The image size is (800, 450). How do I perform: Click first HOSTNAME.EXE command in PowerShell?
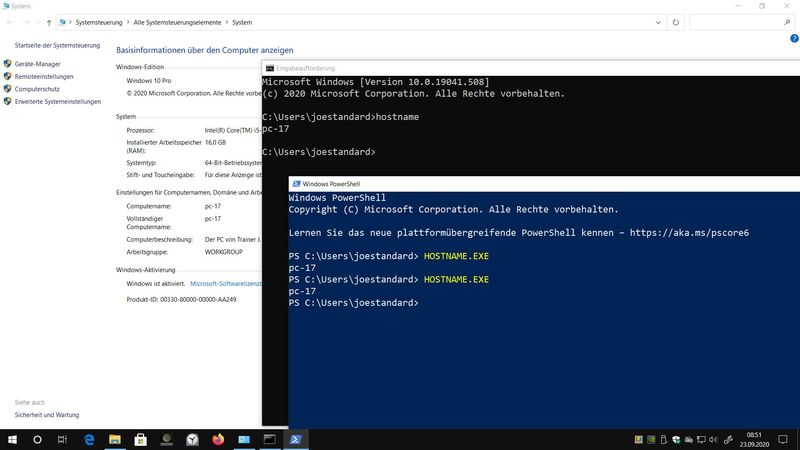click(x=456, y=256)
